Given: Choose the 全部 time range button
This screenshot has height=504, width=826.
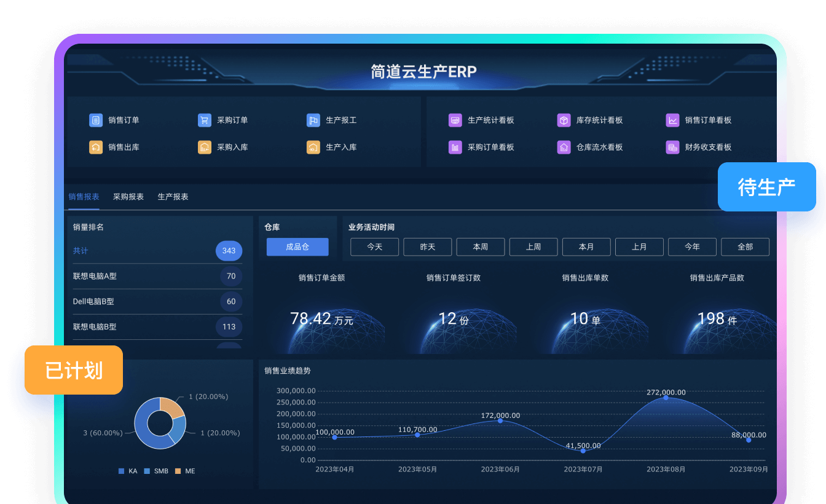Looking at the screenshot, I should pos(745,247).
